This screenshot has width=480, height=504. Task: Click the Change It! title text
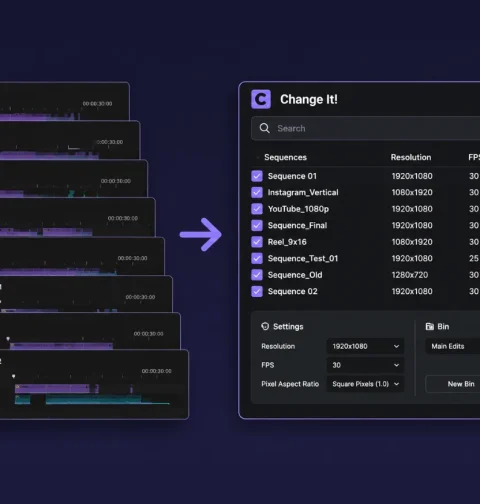(x=309, y=99)
